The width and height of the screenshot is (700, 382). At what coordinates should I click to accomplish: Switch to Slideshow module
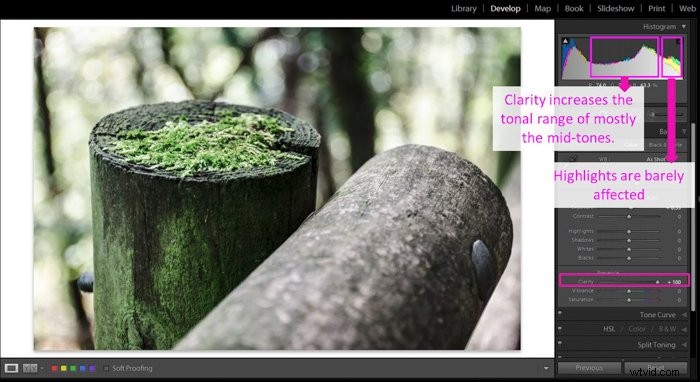616,8
